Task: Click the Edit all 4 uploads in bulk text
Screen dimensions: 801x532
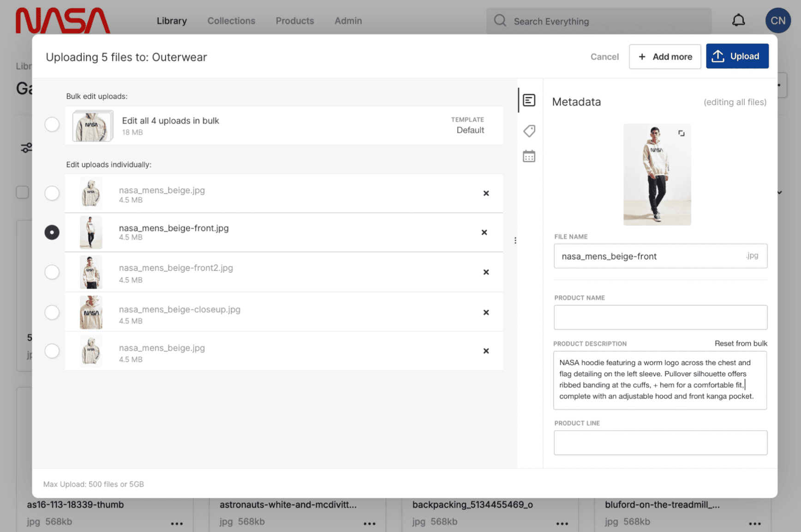Action: 170,121
